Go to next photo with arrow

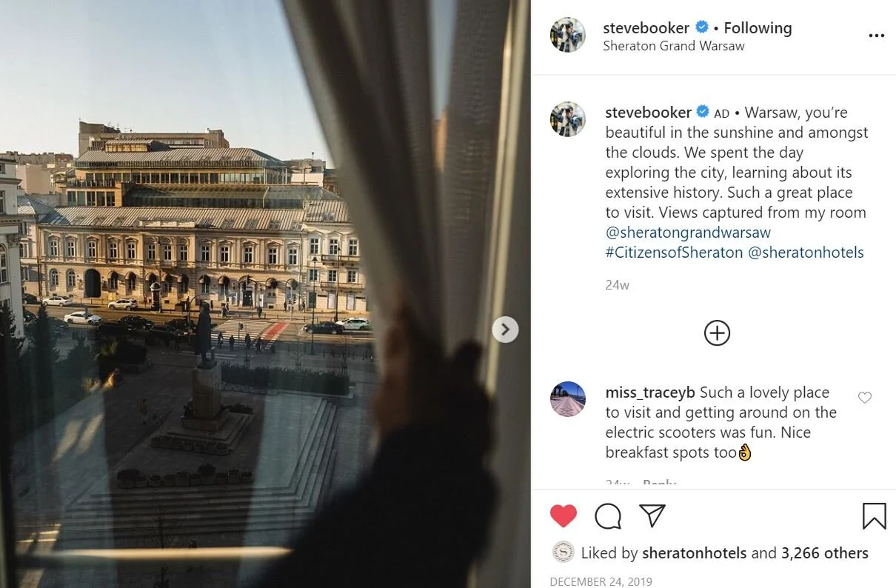(505, 330)
